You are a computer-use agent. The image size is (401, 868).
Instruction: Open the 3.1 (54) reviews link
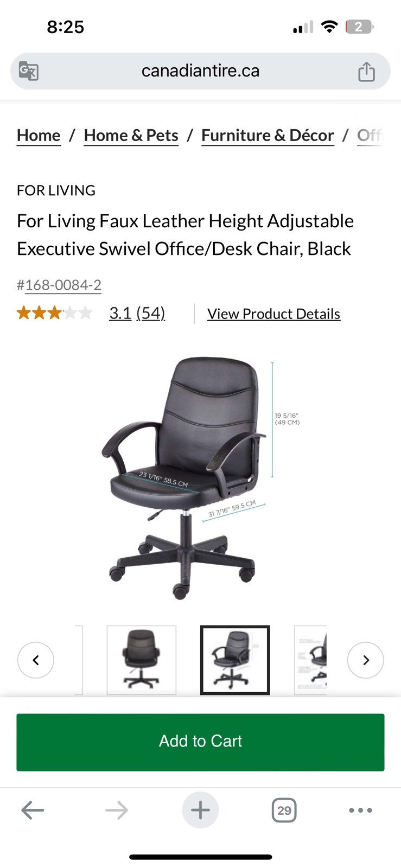tap(137, 313)
